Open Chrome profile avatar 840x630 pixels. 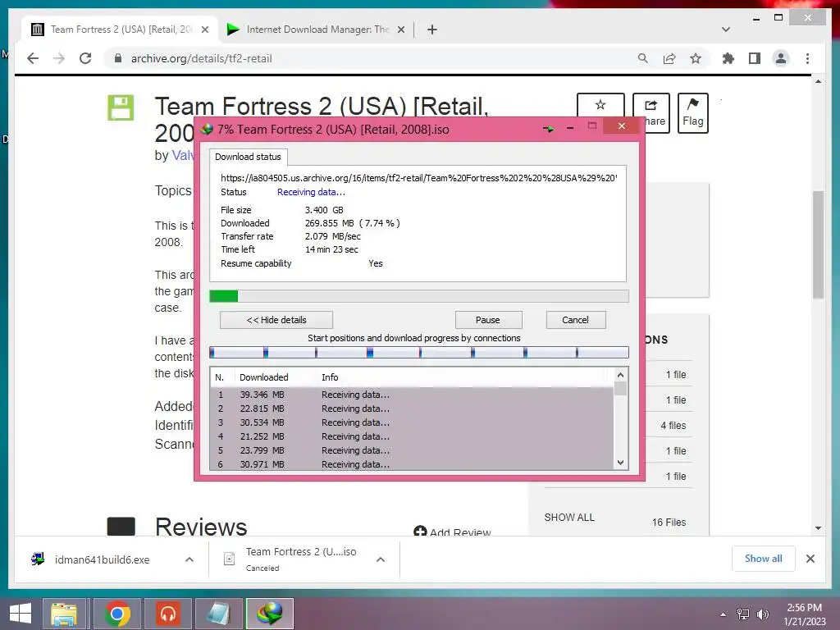tap(781, 58)
